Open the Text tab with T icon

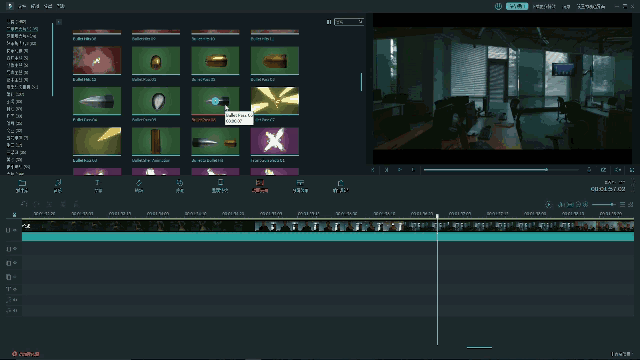(x=98, y=186)
